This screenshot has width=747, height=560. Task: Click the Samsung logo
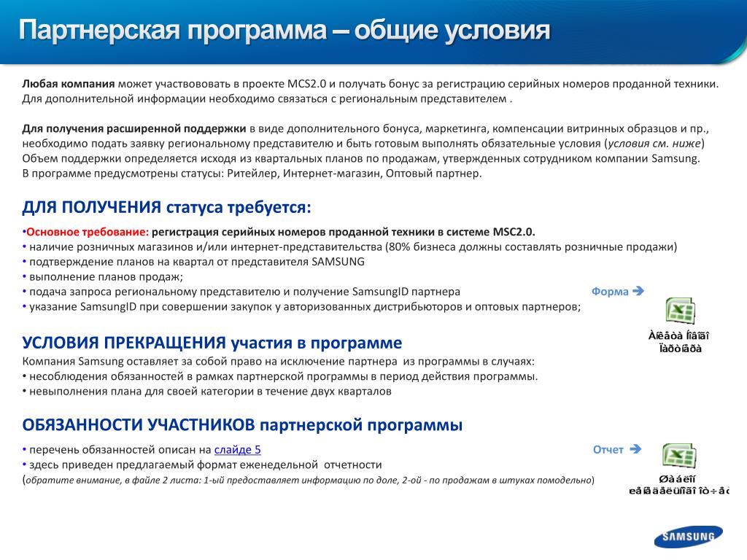pyautogui.click(x=689, y=537)
